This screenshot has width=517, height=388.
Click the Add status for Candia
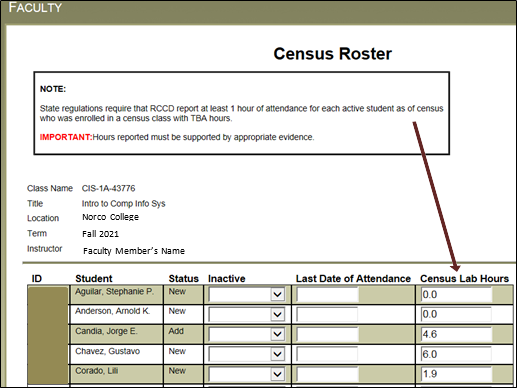pyautogui.click(x=176, y=331)
